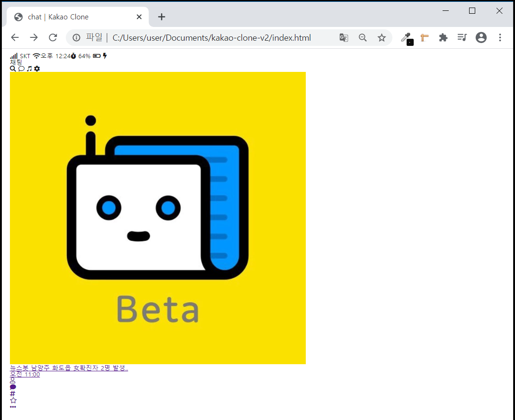
Task: Open the Chrome three-dot menu
Action: point(500,37)
